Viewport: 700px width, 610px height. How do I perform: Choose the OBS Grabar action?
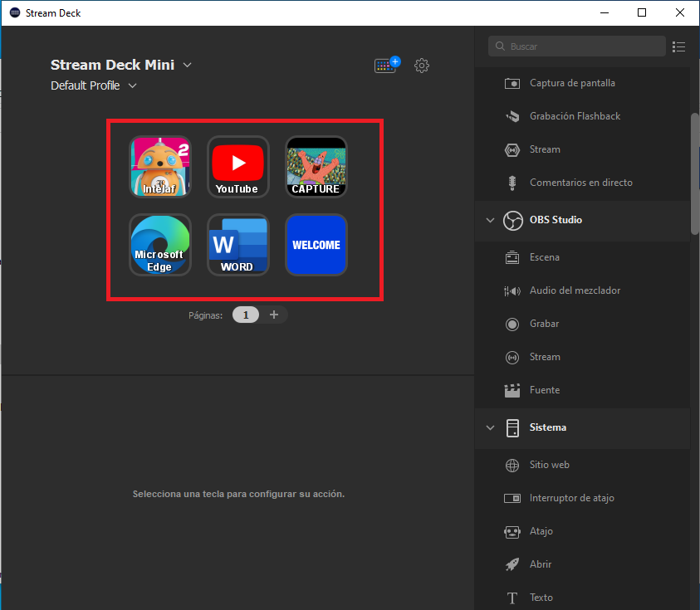pos(544,324)
